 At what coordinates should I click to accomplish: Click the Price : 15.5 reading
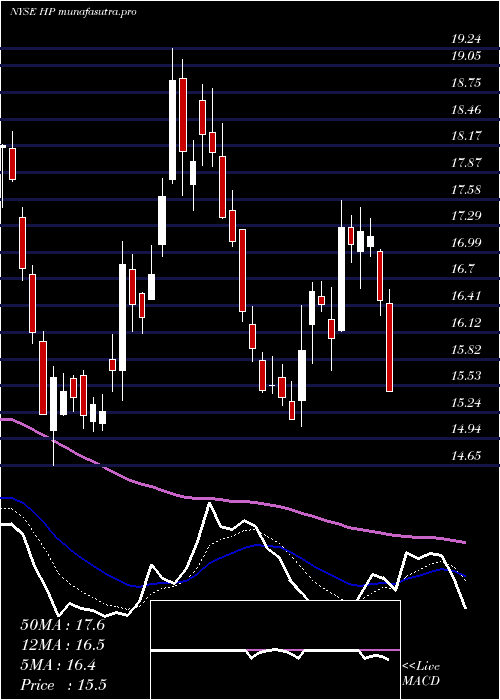pos(63,685)
